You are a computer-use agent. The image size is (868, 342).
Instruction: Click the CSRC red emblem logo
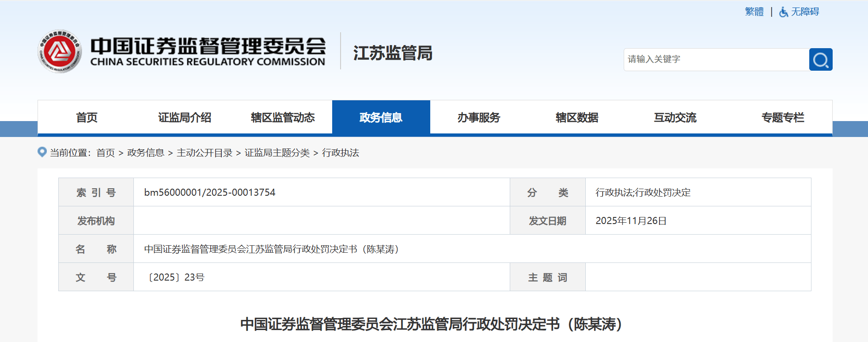pos(60,51)
